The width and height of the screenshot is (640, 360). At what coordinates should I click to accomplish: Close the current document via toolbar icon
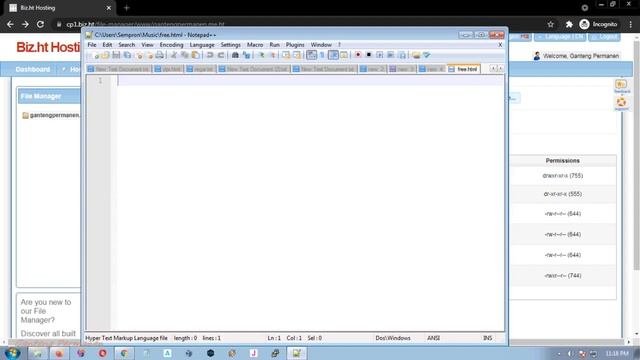(139, 55)
